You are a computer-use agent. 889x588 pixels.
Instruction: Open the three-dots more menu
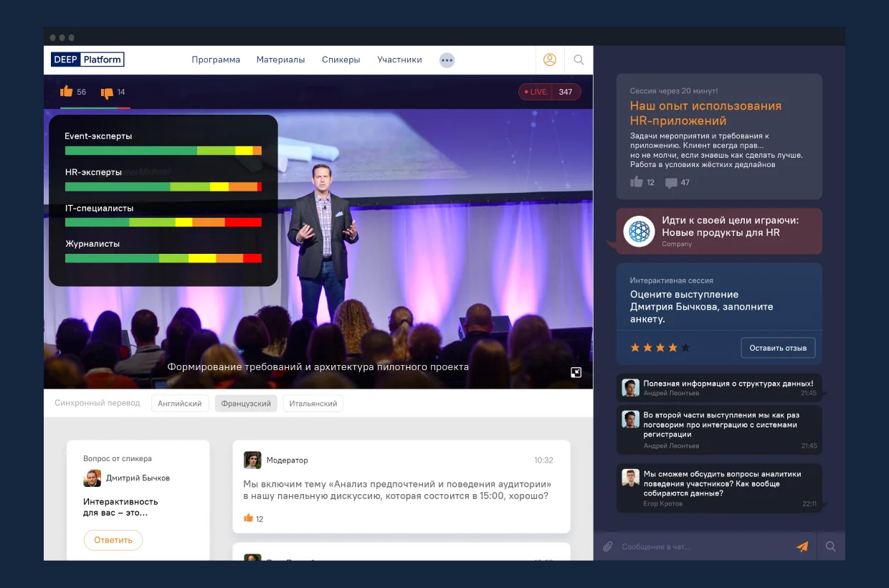coord(447,60)
